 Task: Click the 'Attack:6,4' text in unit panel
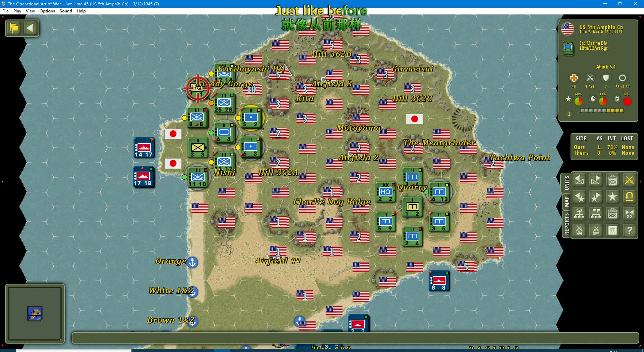[x=606, y=67]
